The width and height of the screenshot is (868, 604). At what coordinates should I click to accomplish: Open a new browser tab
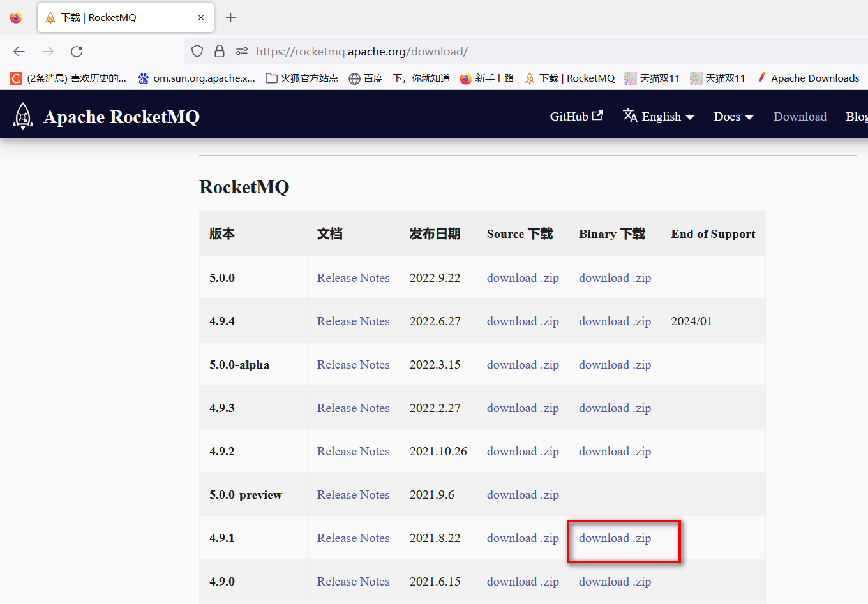pos(231,18)
